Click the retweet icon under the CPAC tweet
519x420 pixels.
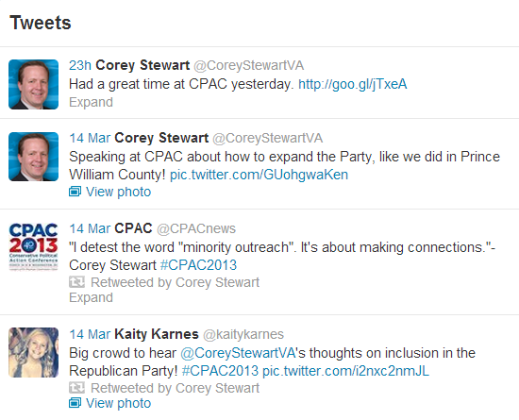[76, 282]
